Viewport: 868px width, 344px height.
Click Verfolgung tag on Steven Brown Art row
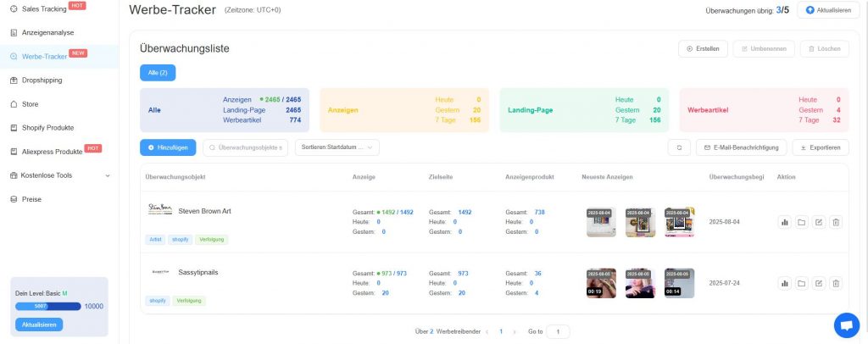(211, 240)
